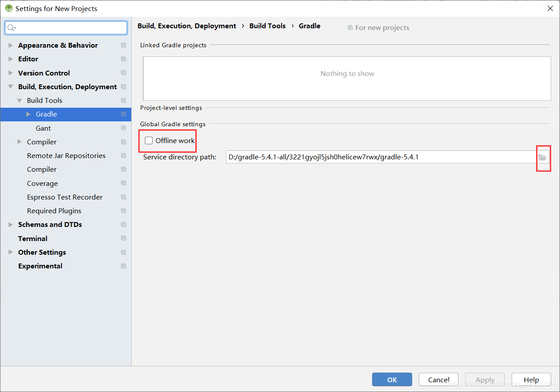This screenshot has height=392, width=560.
Task: Click copy icon beside Required Plugins
Action: (123, 211)
